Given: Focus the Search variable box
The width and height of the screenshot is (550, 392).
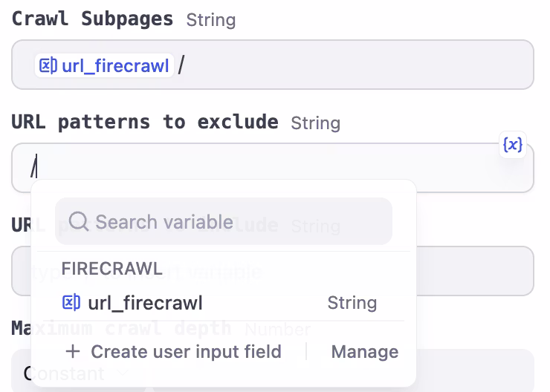Looking at the screenshot, I should tap(230, 221).
